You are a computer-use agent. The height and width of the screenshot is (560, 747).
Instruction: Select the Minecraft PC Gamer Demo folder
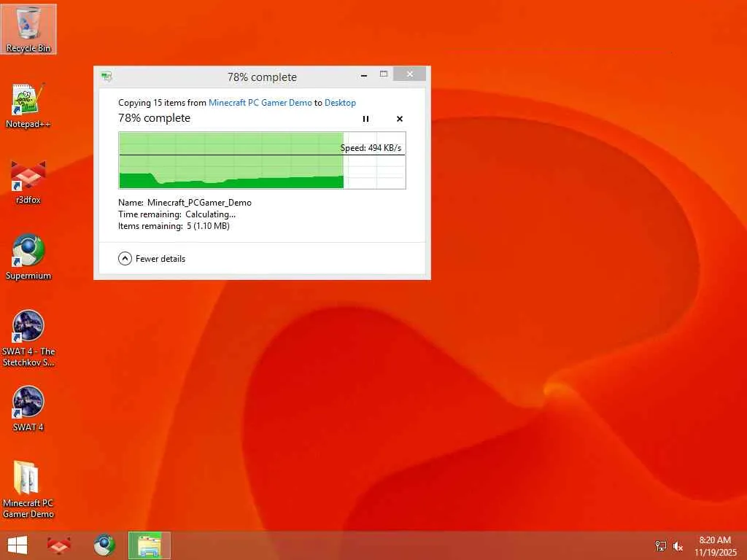coord(28,489)
